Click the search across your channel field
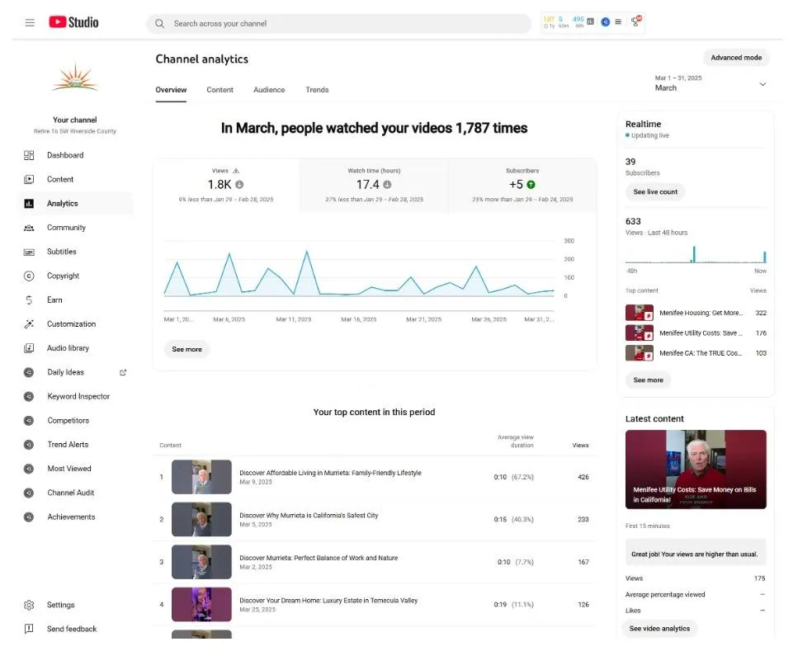The height and width of the screenshot is (670, 812). click(x=338, y=24)
